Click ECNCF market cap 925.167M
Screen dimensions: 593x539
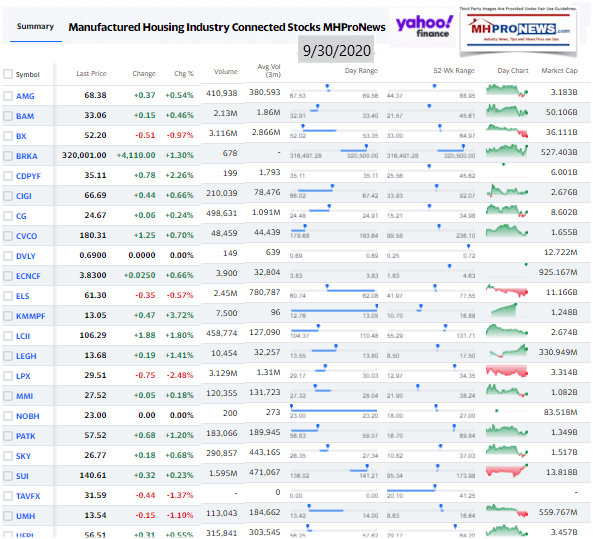tap(558, 272)
